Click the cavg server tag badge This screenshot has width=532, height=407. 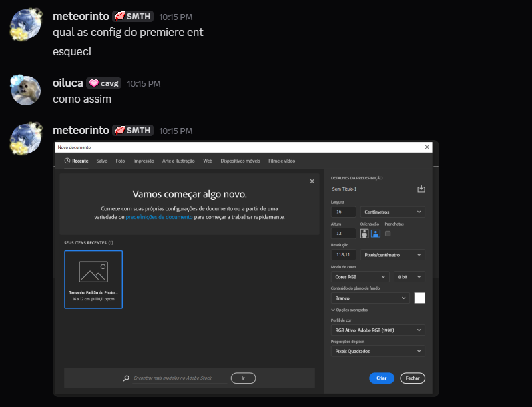pyautogui.click(x=104, y=83)
